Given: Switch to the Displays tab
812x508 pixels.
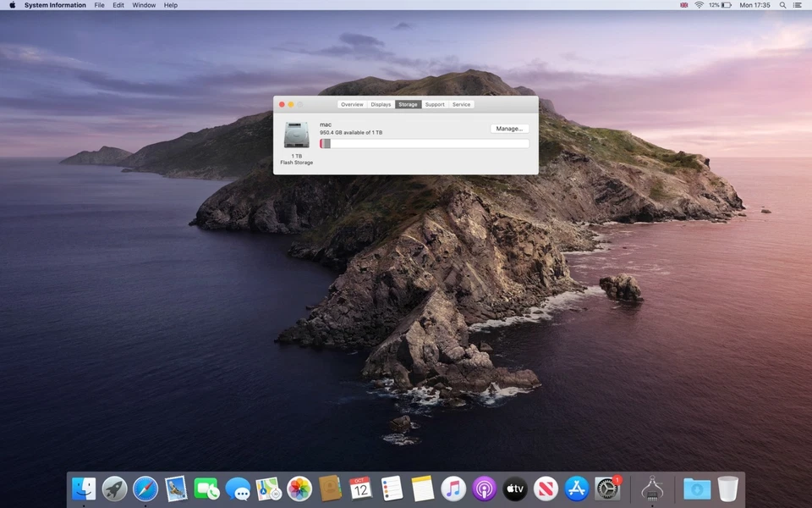Looking at the screenshot, I should pos(381,105).
